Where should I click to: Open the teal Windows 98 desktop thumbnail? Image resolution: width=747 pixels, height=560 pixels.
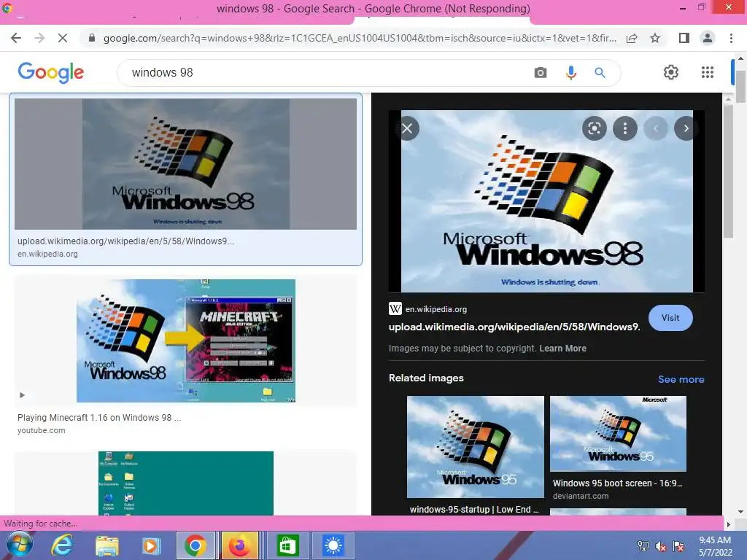pyautogui.click(x=186, y=483)
